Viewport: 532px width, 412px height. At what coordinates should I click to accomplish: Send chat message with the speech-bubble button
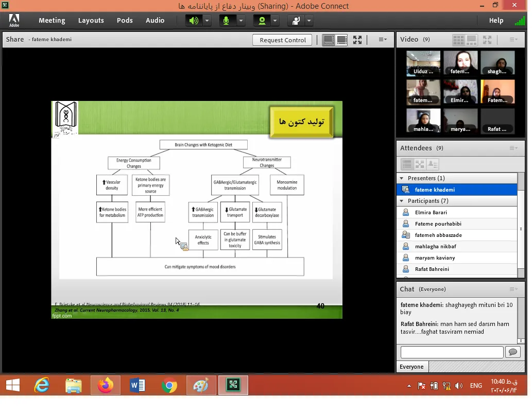tap(512, 352)
